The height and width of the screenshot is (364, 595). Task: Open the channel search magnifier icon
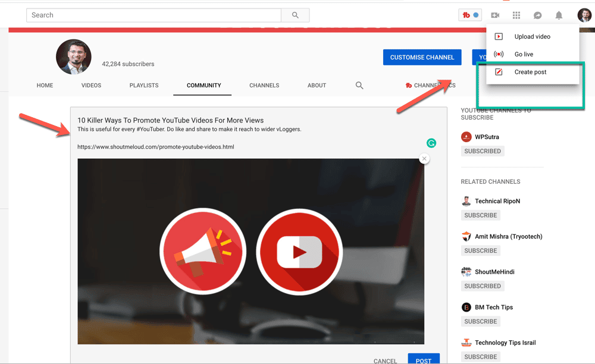(x=359, y=85)
